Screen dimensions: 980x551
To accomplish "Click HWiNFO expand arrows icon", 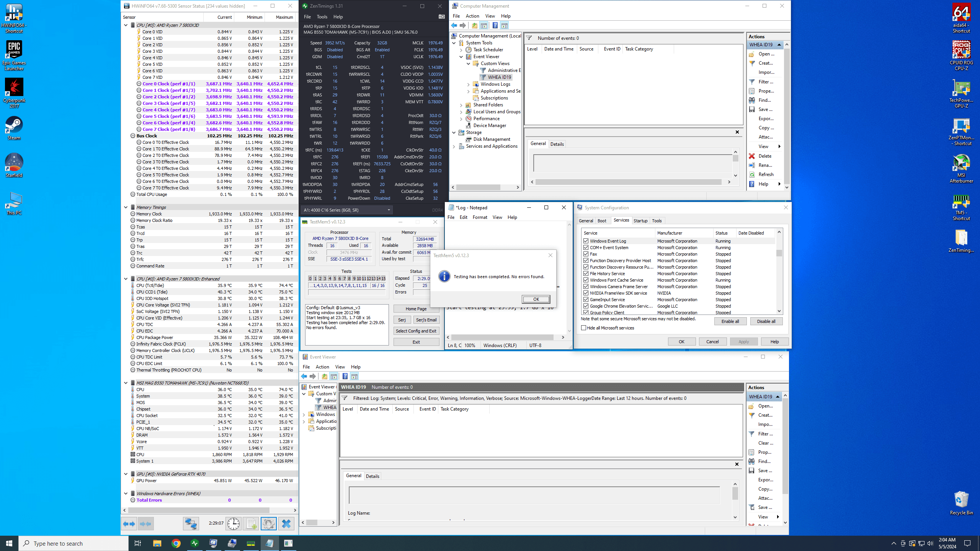I will (129, 523).
